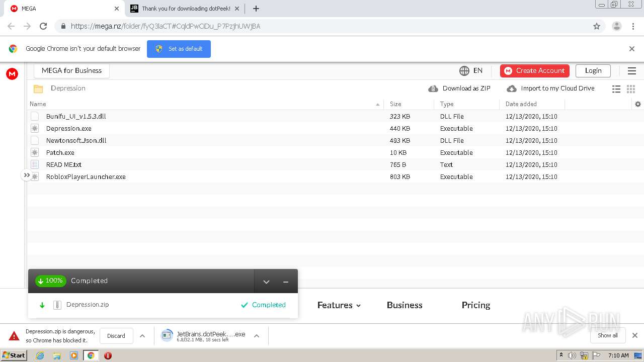Image resolution: width=644 pixels, height=362 pixels.
Task: Click the MEGA for Business button
Action: pyautogui.click(x=71, y=71)
